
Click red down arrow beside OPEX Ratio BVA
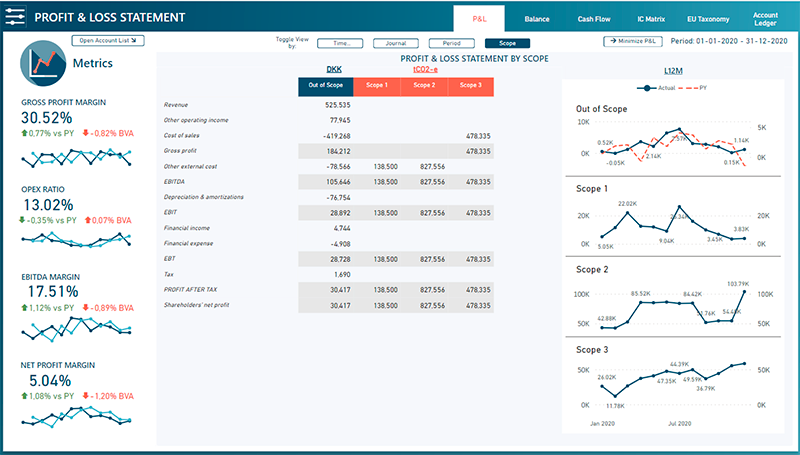89,220
